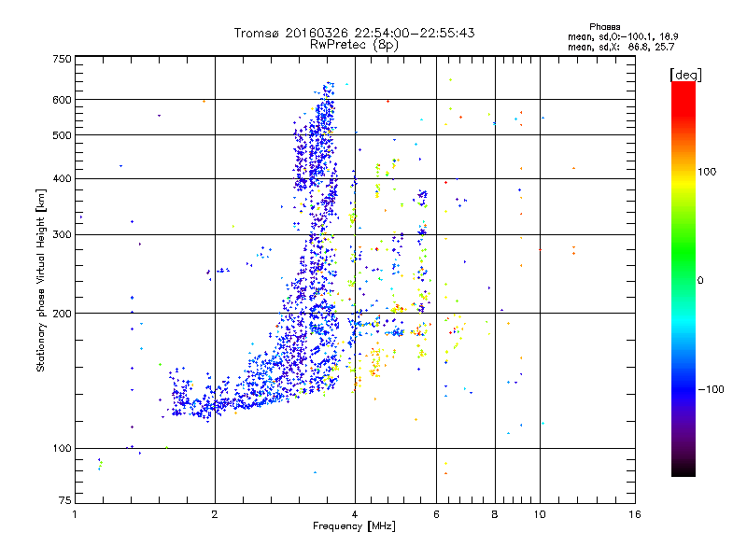Click the x-axis tick label "4"
Screen dimensions: 747x560
click(x=355, y=514)
